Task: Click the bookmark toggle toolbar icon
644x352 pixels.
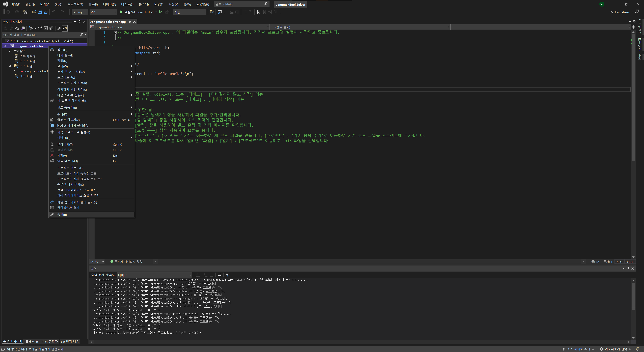Action: 258,12
